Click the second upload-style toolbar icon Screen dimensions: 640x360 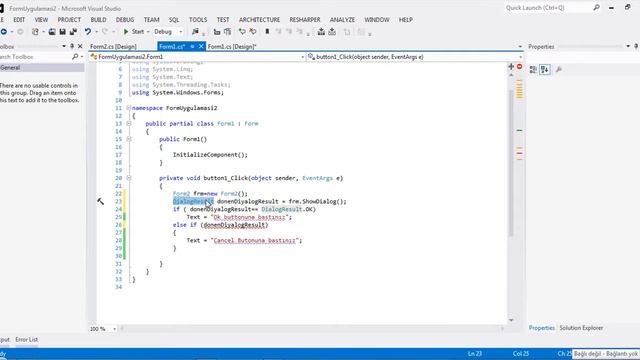click(332, 32)
